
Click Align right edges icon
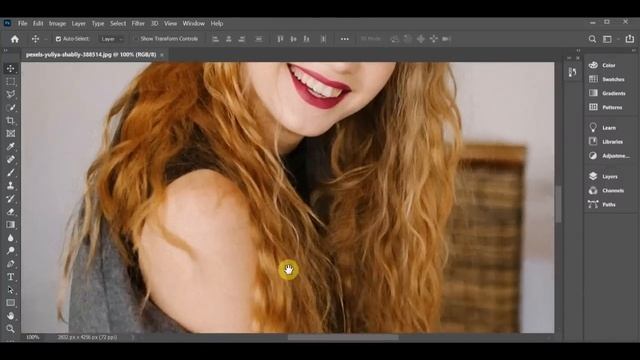(242, 39)
